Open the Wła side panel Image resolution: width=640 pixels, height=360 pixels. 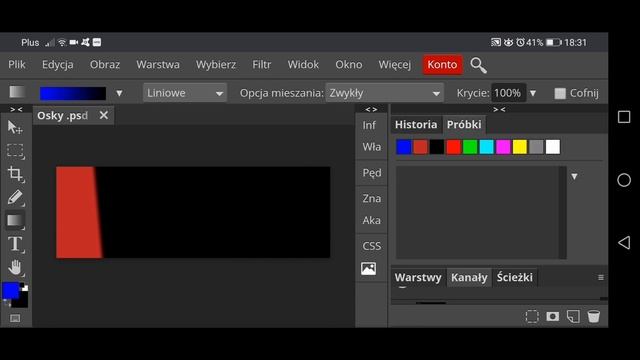click(371, 147)
